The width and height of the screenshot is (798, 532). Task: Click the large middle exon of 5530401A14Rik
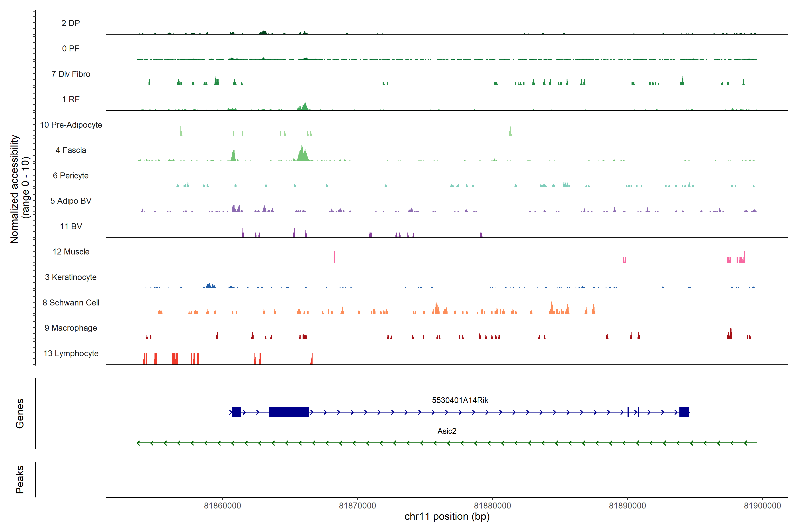click(289, 412)
